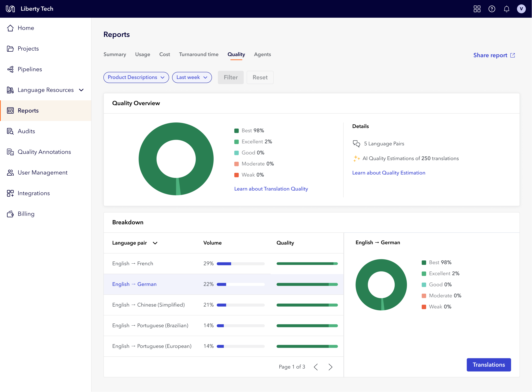Click the Translations button

[x=489, y=365]
